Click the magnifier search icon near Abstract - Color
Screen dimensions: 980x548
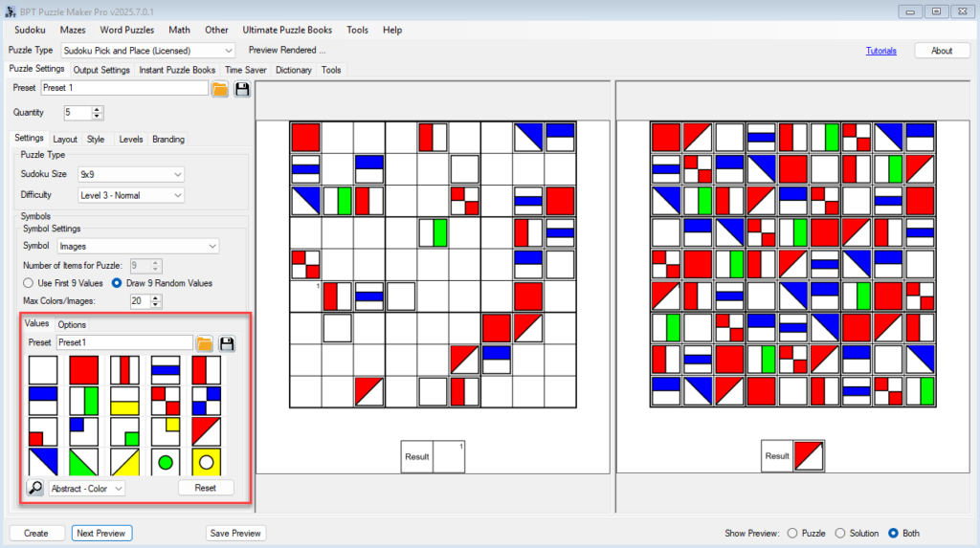[x=35, y=488]
